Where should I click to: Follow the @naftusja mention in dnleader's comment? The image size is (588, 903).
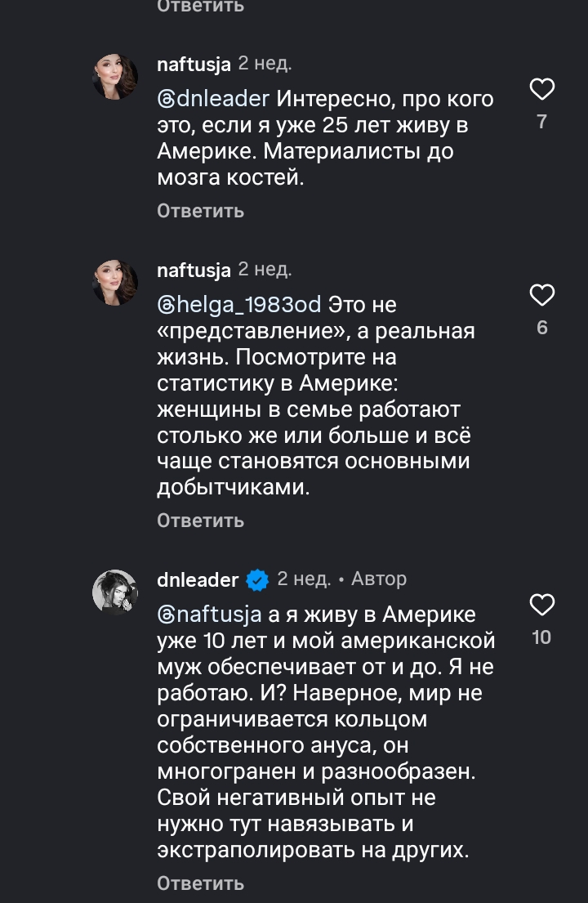[209, 615]
